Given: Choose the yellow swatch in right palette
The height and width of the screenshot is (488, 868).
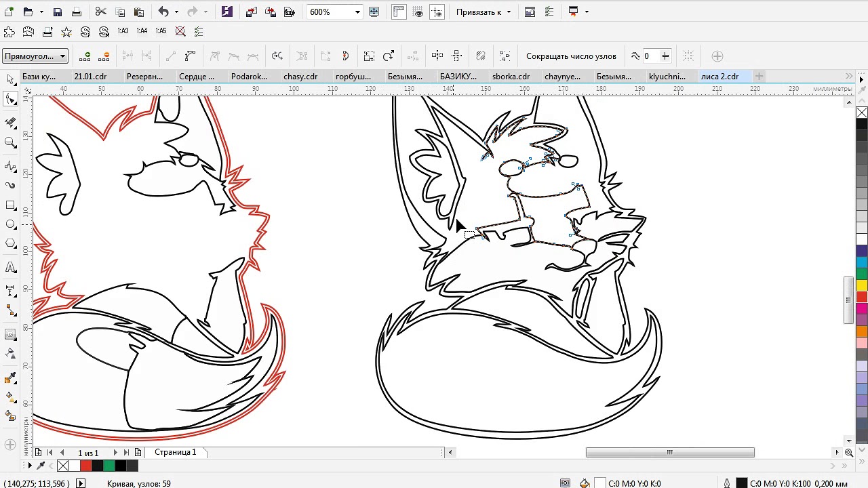Looking at the screenshot, I should [862, 285].
